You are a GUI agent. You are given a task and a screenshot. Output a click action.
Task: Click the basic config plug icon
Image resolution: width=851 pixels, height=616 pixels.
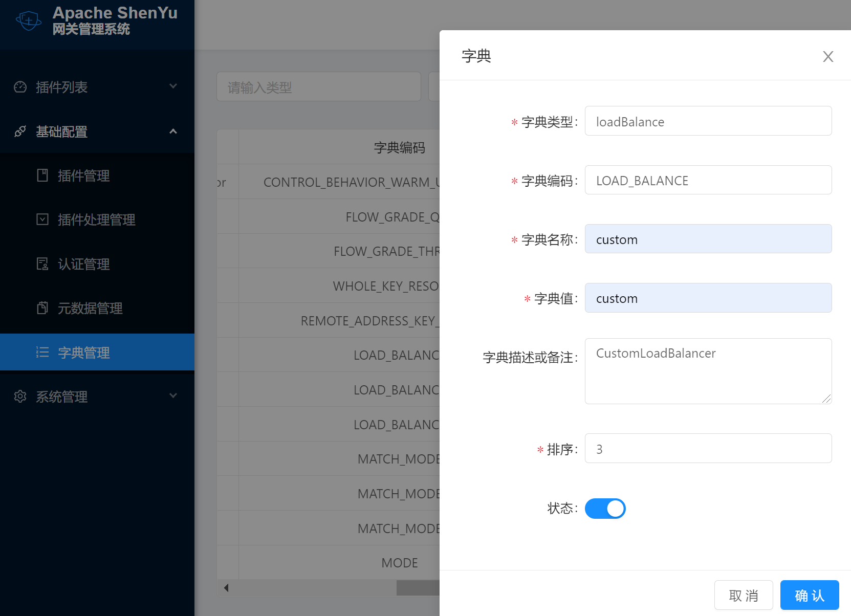pos(20,131)
